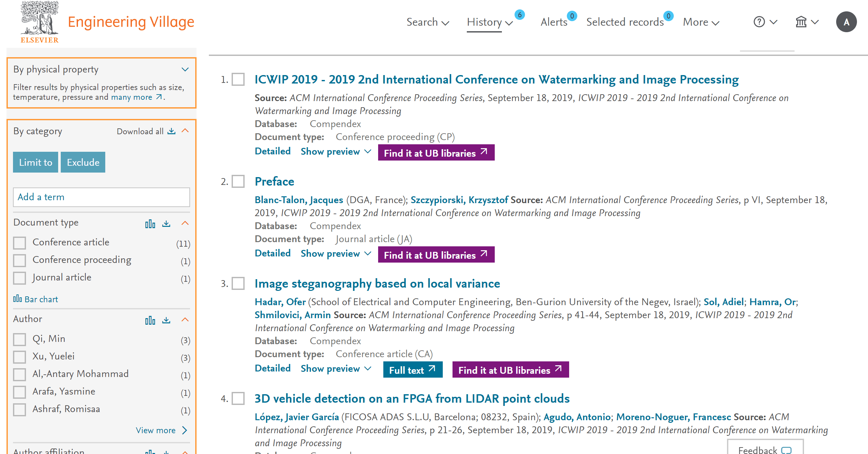Viewport: 868px width, 454px height.
Task: Select record 1 ICWIP 2019 checkbox
Action: pyautogui.click(x=238, y=80)
